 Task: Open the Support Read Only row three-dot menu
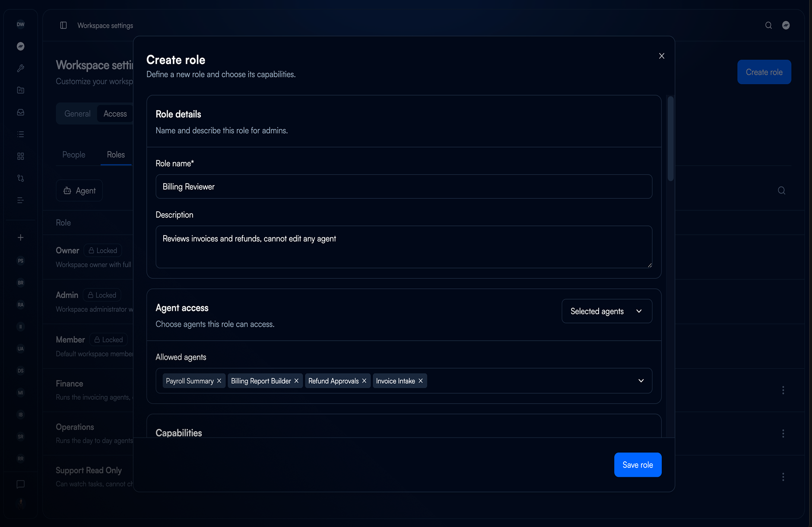pos(783,477)
